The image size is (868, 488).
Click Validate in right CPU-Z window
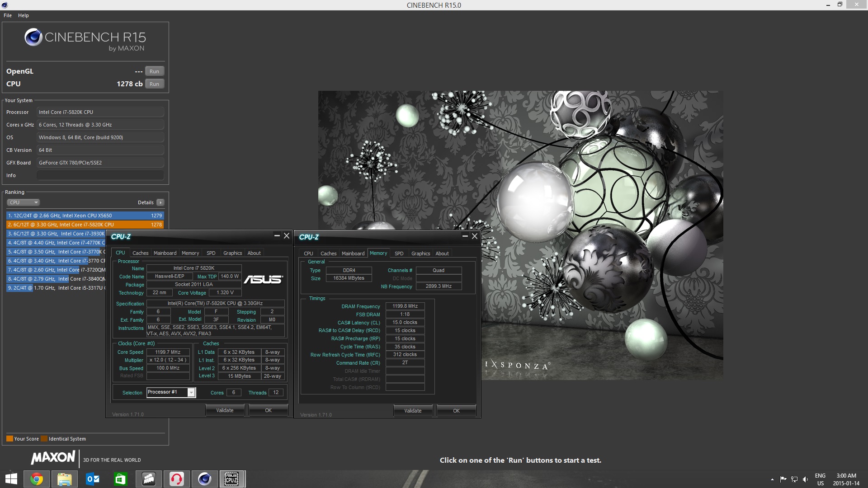click(413, 411)
